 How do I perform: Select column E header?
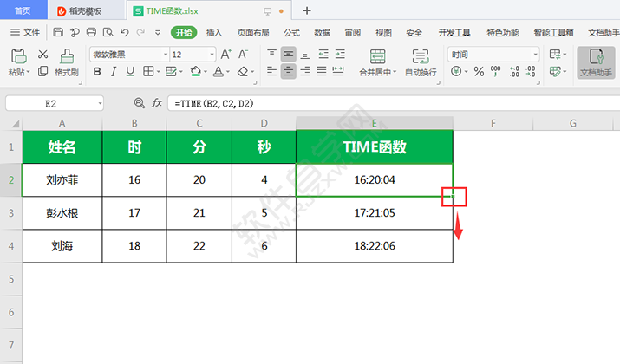(375, 123)
